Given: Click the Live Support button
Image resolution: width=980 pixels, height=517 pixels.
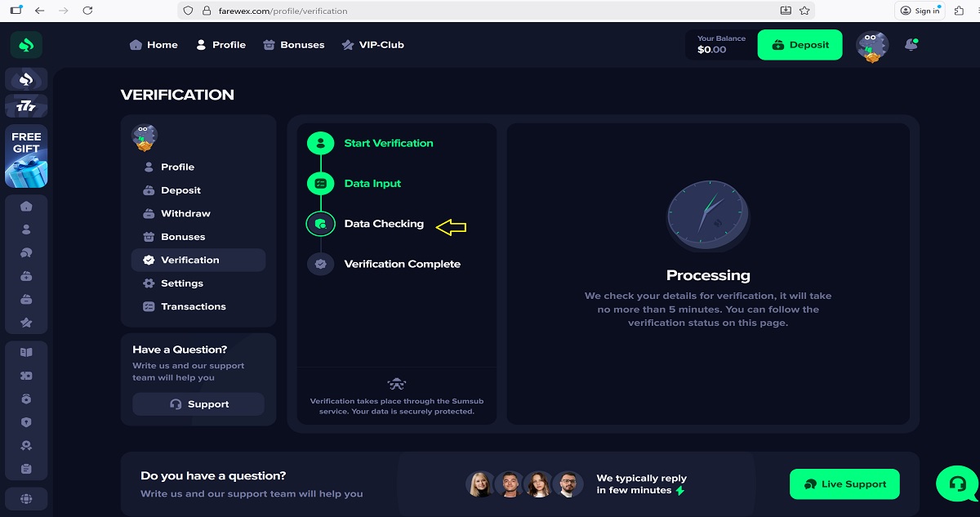Looking at the screenshot, I should [844, 484].
